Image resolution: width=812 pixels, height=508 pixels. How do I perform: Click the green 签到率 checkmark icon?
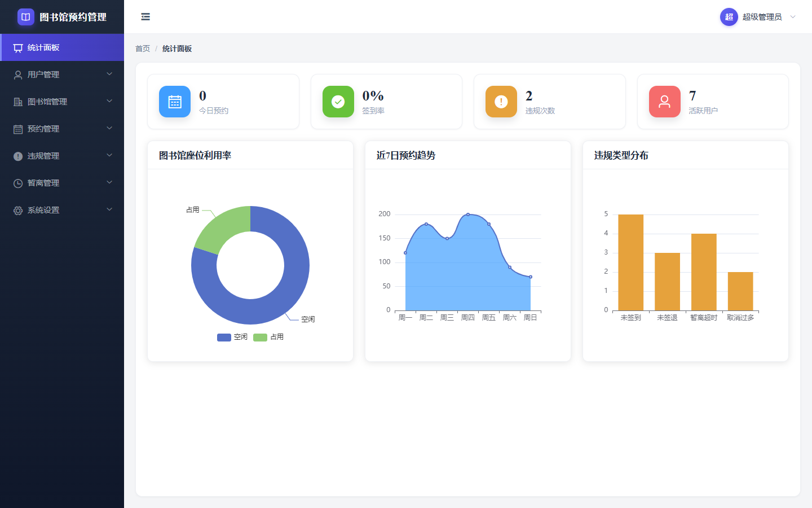pyautogui.click(x=338, y=102)
